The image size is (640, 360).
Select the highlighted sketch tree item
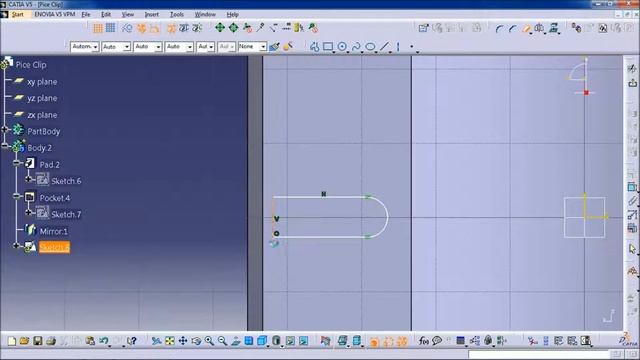coord(54,247)
